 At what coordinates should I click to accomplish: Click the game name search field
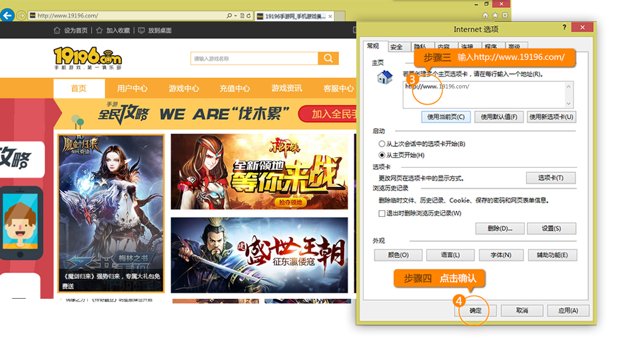[254, 59]
